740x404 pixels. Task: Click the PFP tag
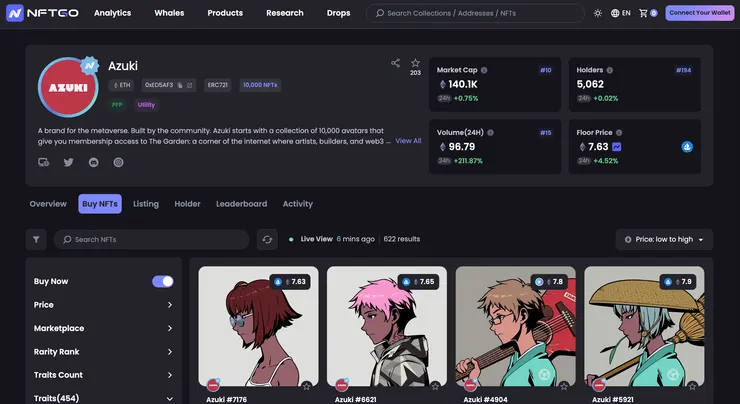point(117,105)
